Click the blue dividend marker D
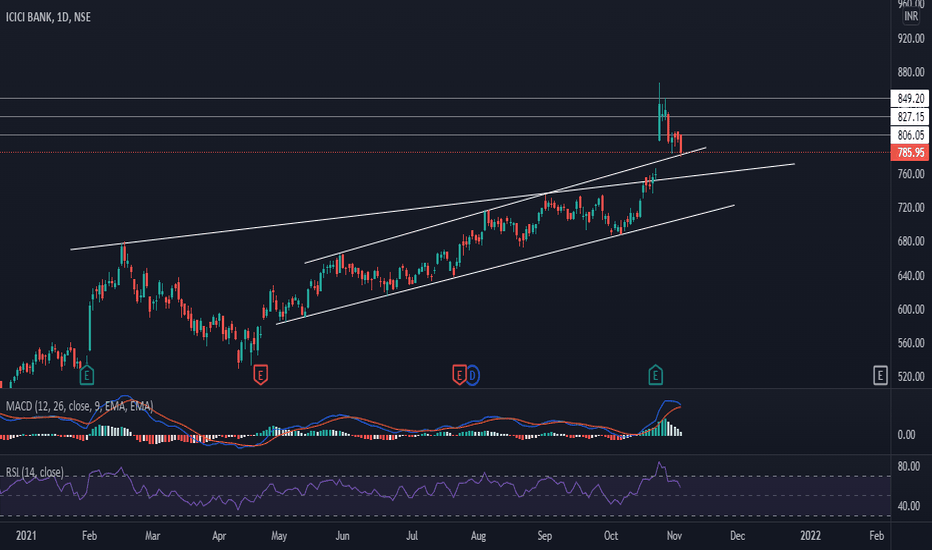This screenshot has width=932, height=550. pyautogui.click(x=472, y=375)
